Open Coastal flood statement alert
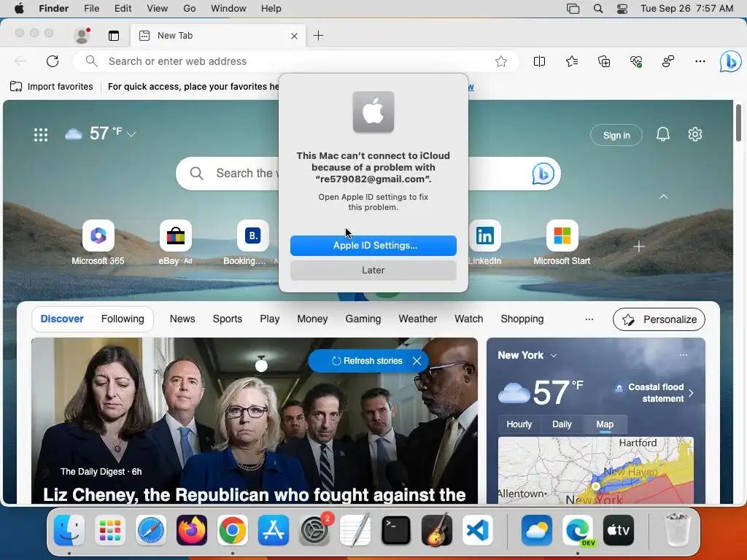The height and width of the screenshot is (560, 747). tap(654, 393)
